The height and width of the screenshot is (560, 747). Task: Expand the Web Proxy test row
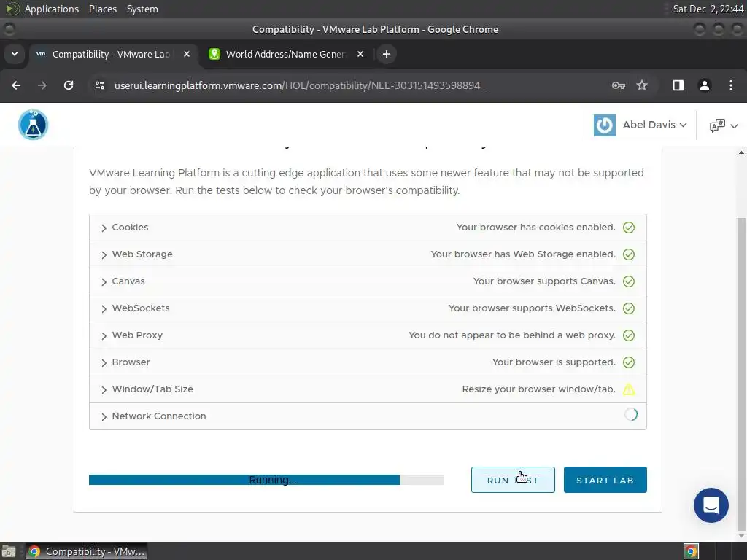point(368,335)
